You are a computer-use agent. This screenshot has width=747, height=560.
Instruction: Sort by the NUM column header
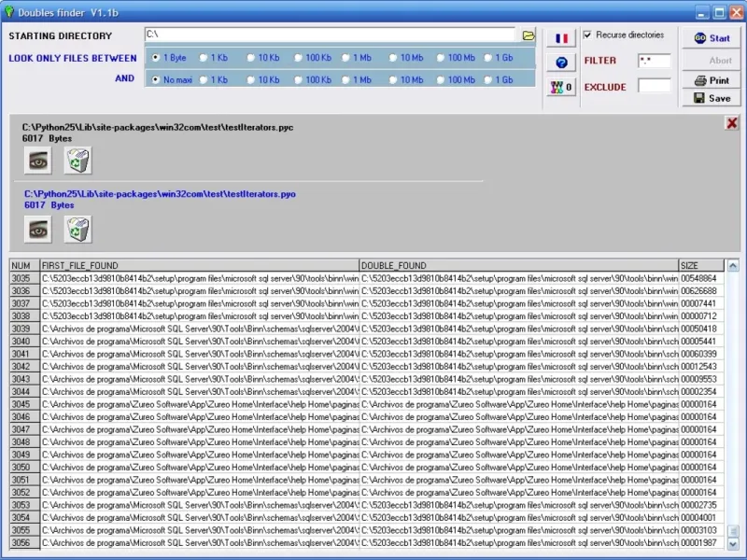pos(25,265)
